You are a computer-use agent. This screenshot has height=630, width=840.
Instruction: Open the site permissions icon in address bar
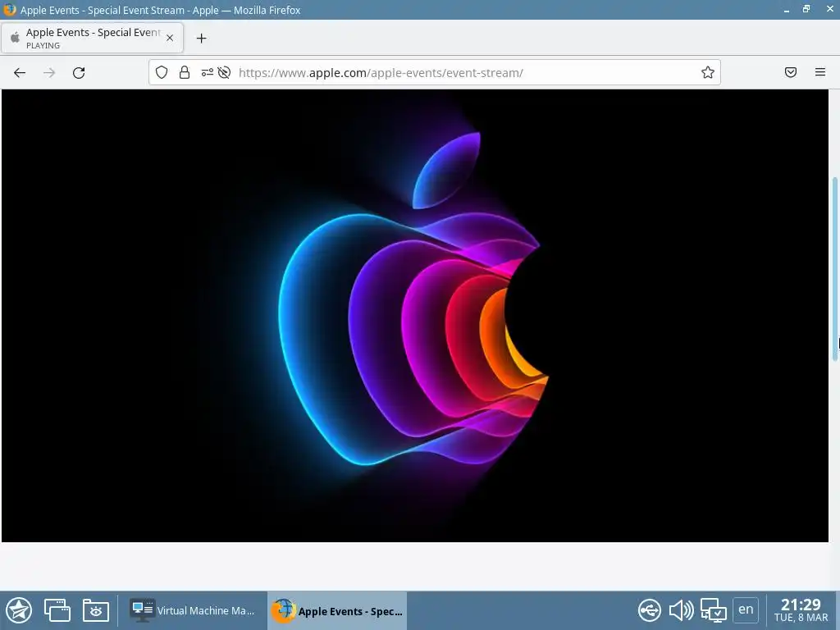tap(208, 72)
